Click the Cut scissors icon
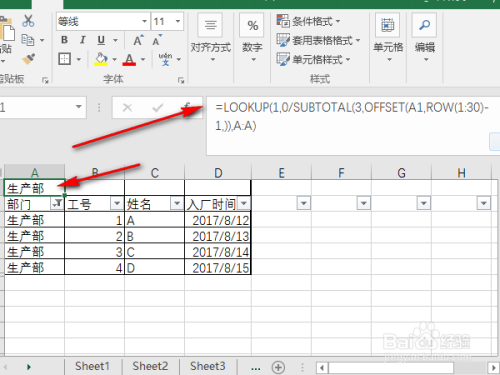The height and width of the screenshot is (375, 500). 28,21
